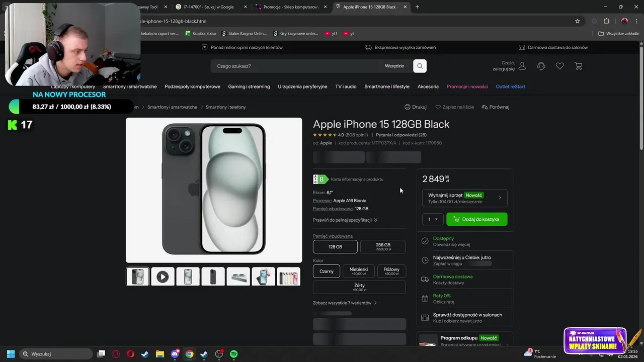The image size is (644, 362).
Task: Open TV i audio menu
Action: (346, 86)
